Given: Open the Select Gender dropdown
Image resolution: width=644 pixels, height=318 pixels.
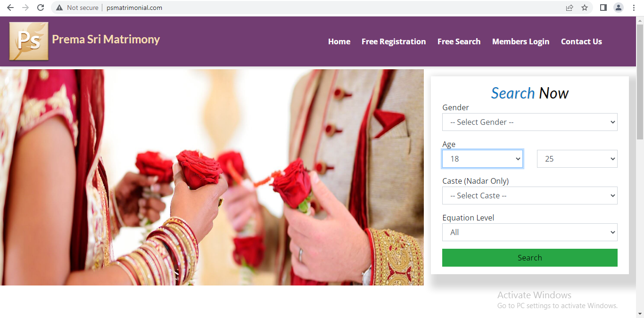Looking at the screenshot, I should click(x=529, y=122).
